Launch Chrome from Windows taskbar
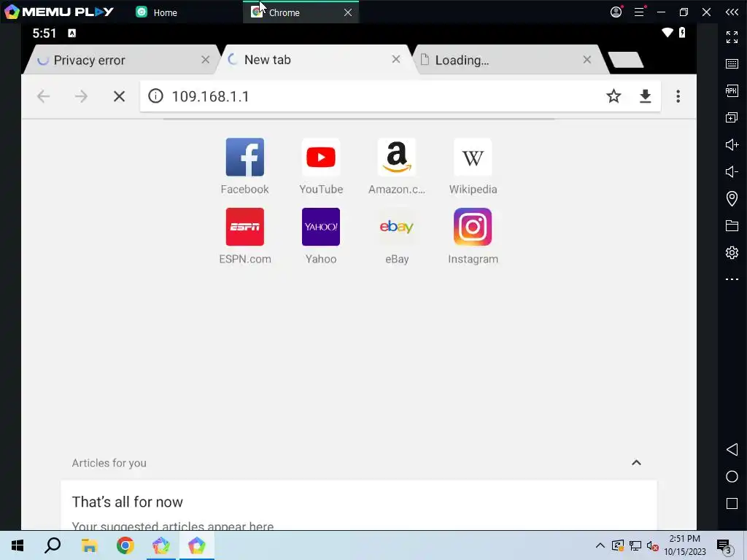The height and width of the screenshot is (560, 747). (125, 545)
